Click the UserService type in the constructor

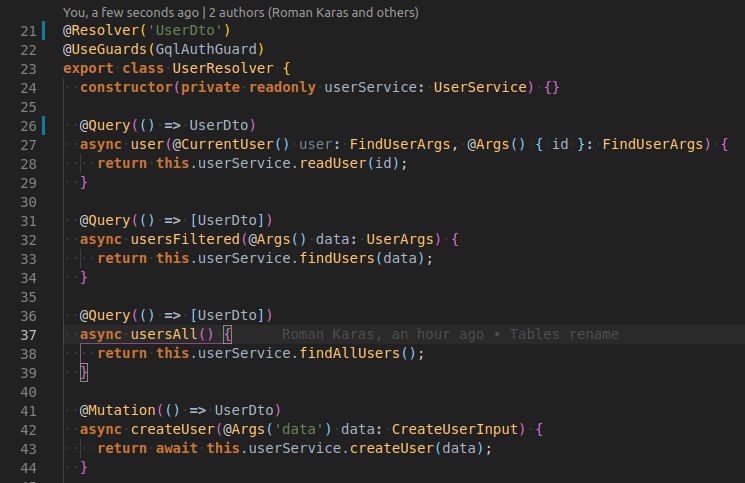(x=480, y=87)
